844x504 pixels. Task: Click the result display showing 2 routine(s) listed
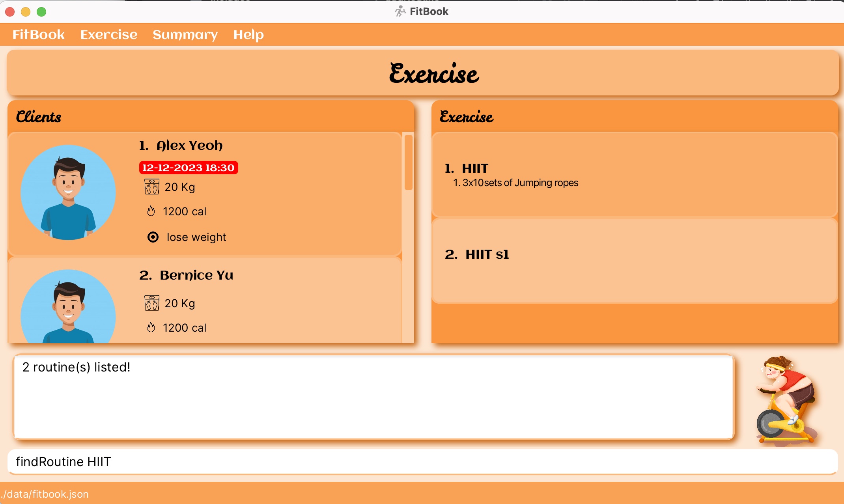374,397
